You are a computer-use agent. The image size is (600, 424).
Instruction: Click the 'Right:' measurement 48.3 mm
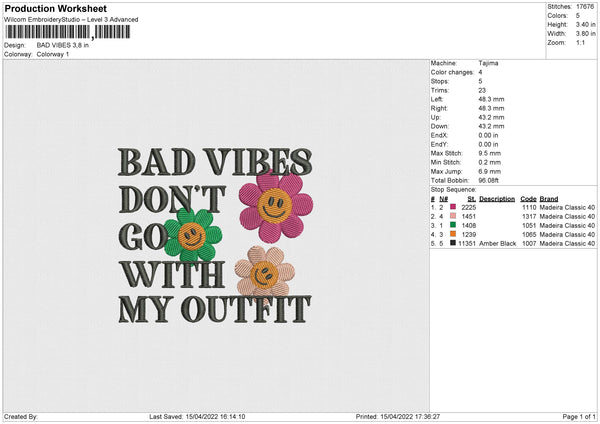pos(491,108)
